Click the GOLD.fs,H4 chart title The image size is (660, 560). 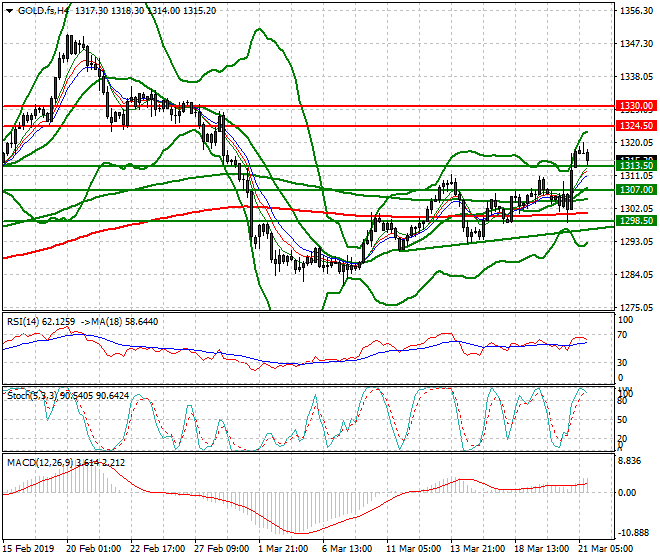(x=43, y=10)
